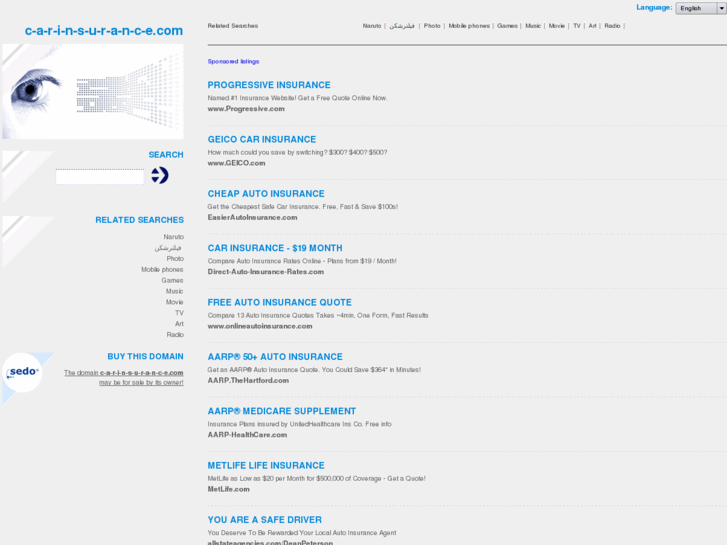Open You Are A Safe Driver listing
This screenshot has width=727, height=545.
(x=264, y=519)
